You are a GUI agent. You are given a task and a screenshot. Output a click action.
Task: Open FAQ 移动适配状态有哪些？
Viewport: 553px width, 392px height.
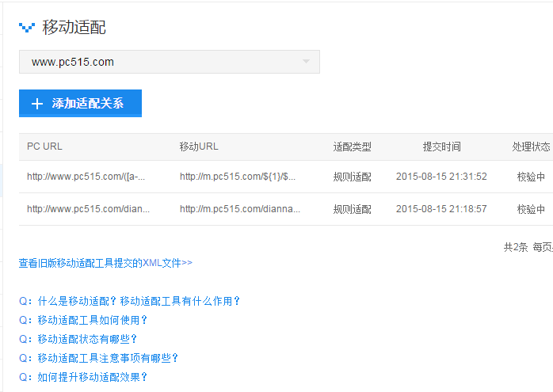78,339
